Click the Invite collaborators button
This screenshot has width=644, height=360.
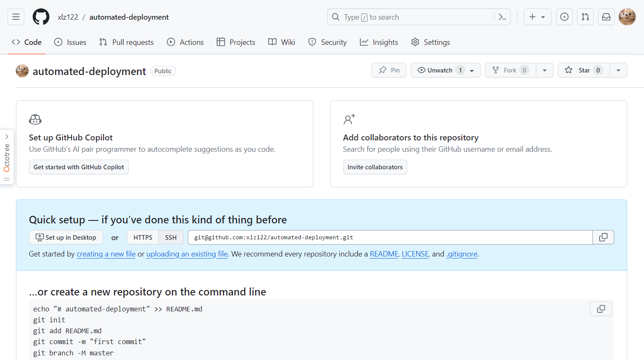click(x=375, y=167)
